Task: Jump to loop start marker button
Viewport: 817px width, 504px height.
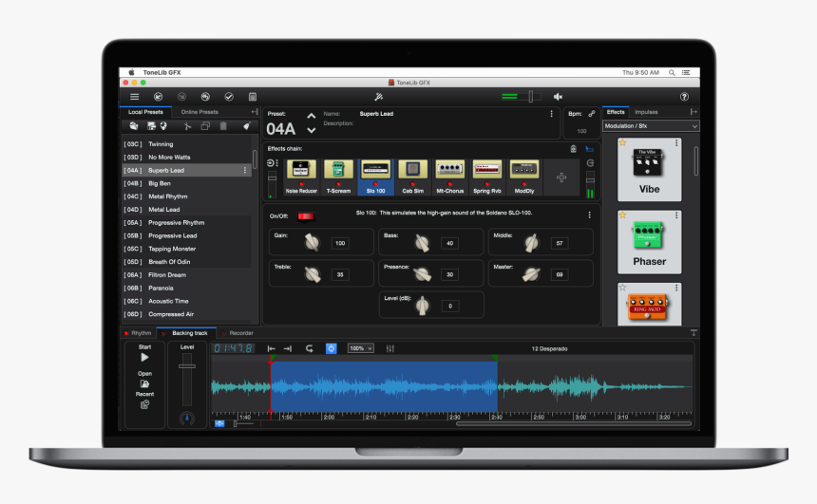Action: point(271,348)
